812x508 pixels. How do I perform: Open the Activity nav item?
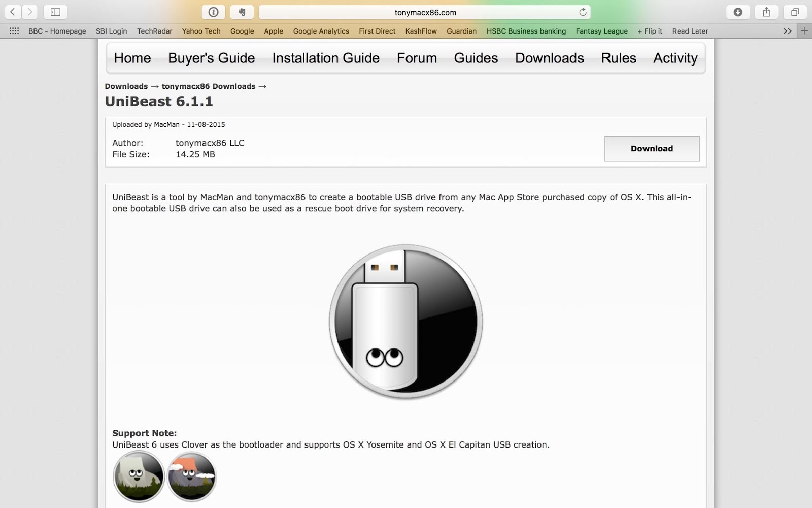click(675, 58)
